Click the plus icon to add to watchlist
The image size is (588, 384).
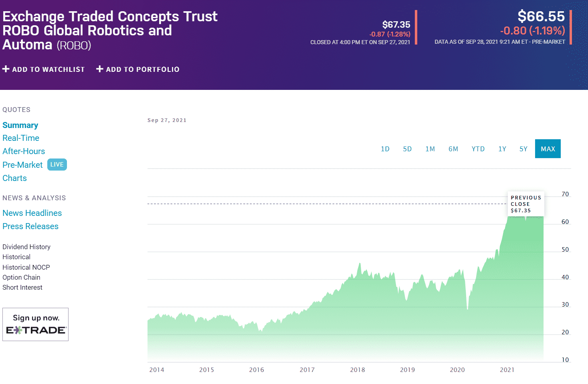click(6, 69)
